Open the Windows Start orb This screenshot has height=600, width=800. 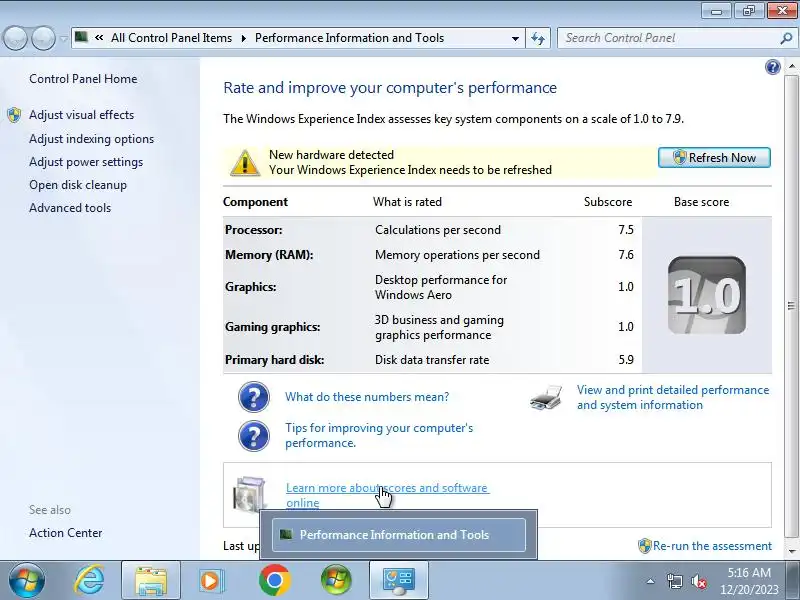27,581
